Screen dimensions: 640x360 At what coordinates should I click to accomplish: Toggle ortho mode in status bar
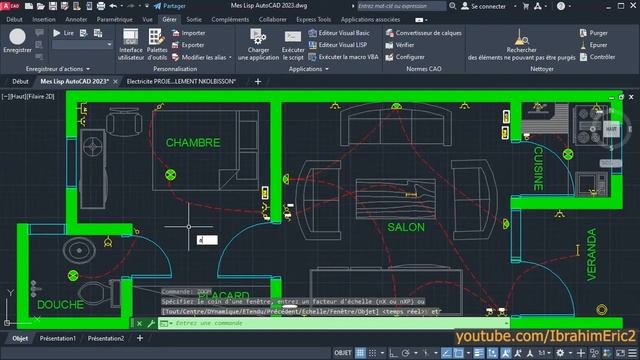(393, 353)
